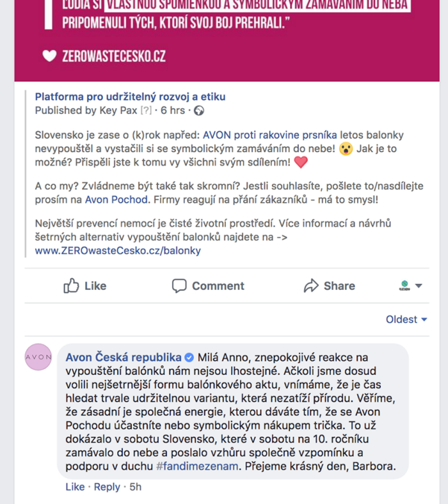Click the [?] marker after Key Pax
This screenshot has width=448, height=504.
tap(146, 111)
